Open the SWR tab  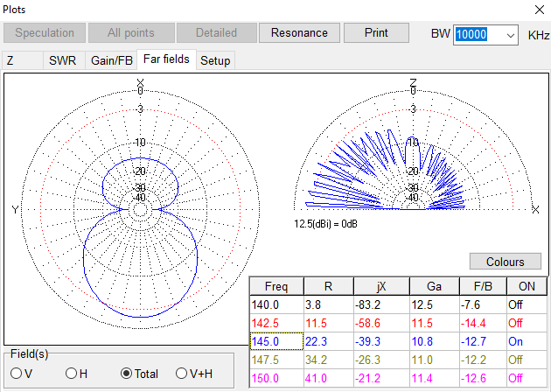62,60
